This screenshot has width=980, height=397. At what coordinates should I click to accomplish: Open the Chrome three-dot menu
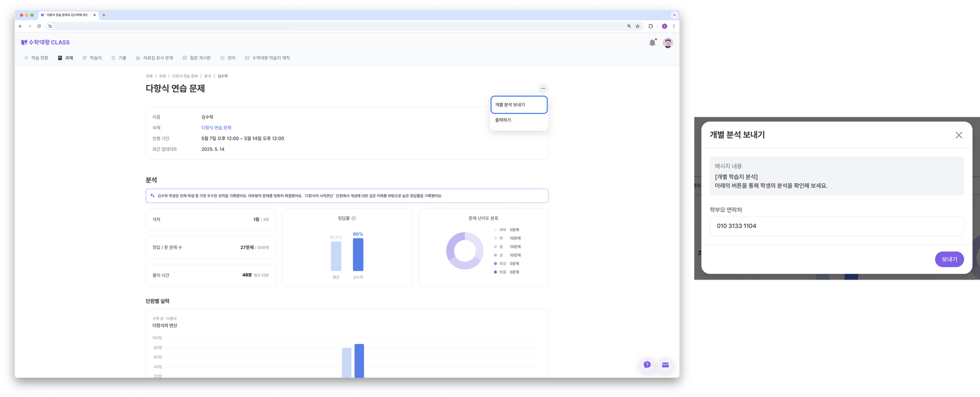674,26
